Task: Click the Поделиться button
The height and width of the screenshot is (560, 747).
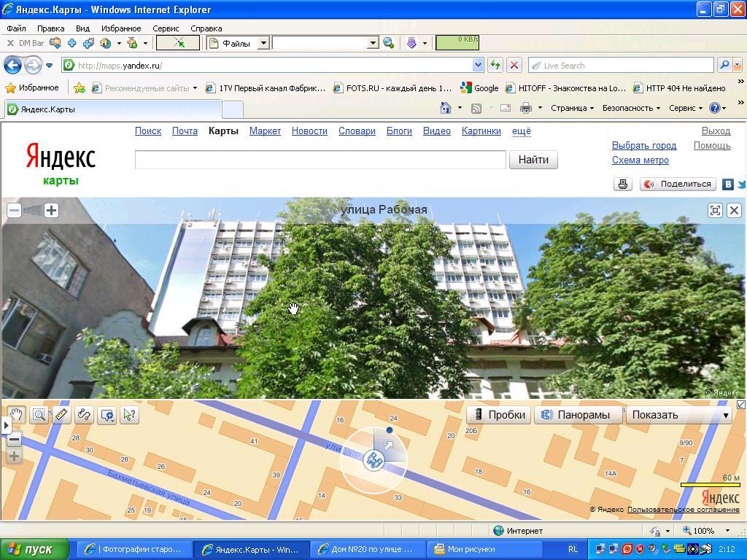Action: (678, 184)
